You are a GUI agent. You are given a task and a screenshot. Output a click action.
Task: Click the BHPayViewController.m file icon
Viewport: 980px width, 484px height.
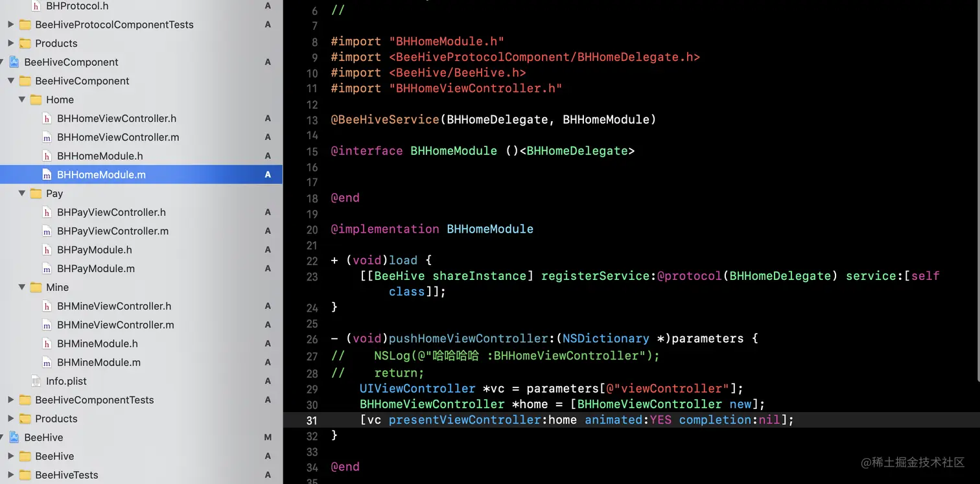point(47,231)
